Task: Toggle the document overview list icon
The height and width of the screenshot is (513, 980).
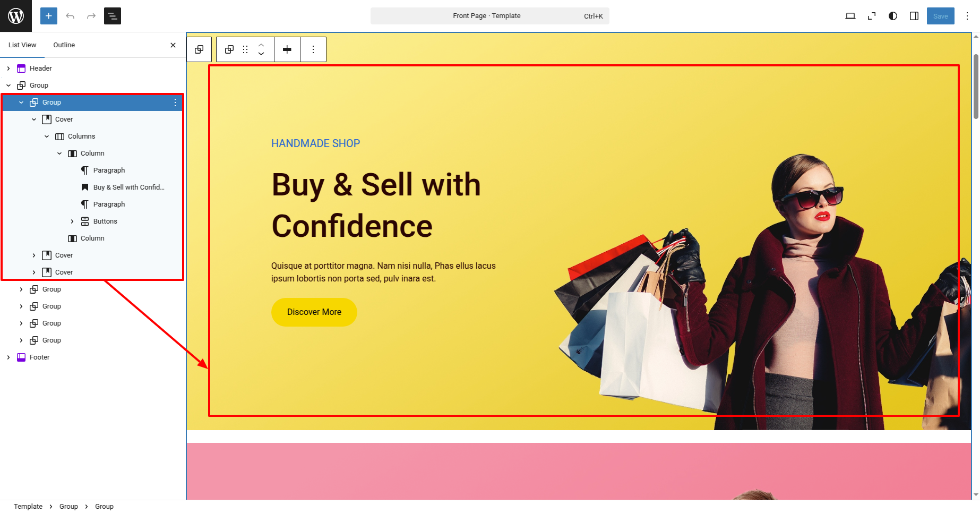Action: 113,16
